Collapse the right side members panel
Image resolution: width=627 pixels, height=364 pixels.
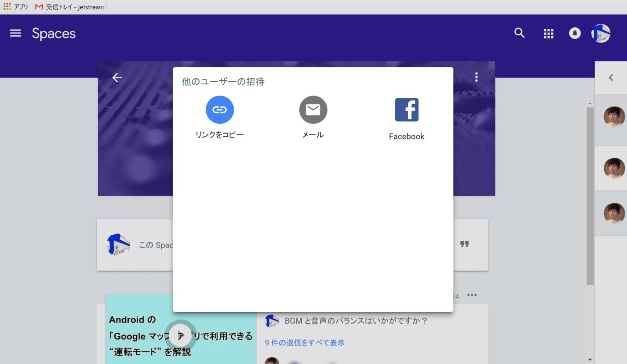click(x=611, y=77)
